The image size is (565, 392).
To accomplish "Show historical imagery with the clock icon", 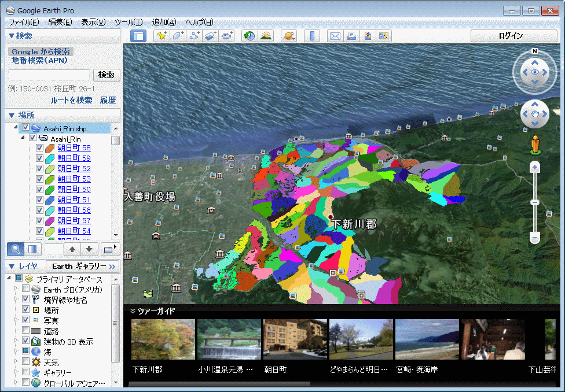I will tap(249, 36).
